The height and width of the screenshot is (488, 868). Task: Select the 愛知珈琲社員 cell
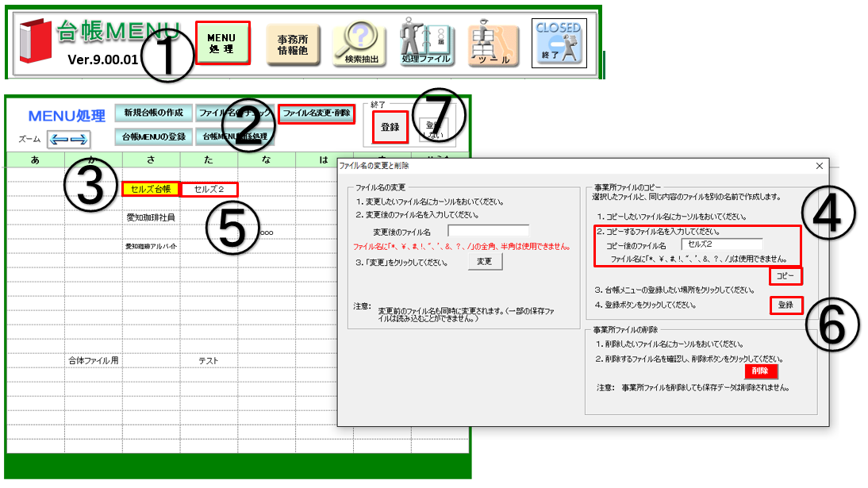coord(151,217)
